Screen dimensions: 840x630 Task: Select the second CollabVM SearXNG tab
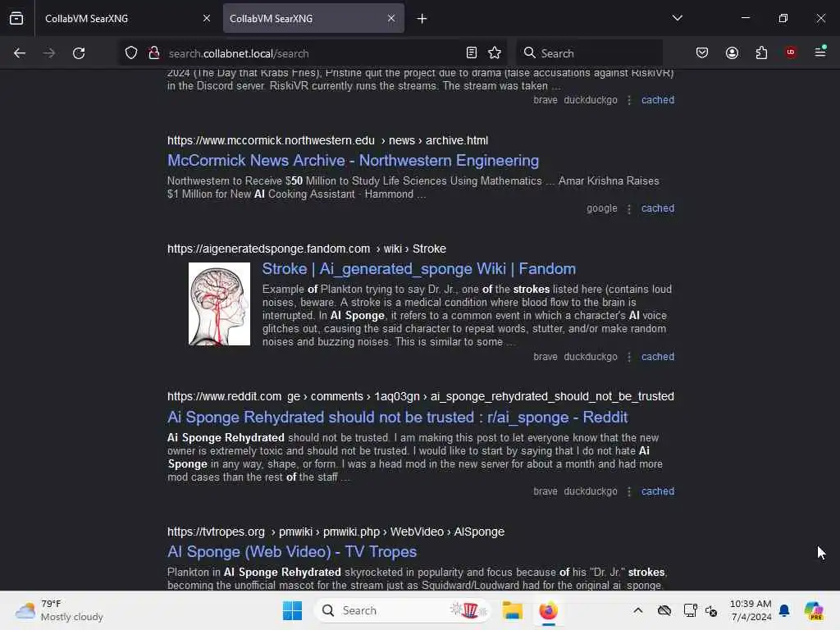[x=313, y=18]
